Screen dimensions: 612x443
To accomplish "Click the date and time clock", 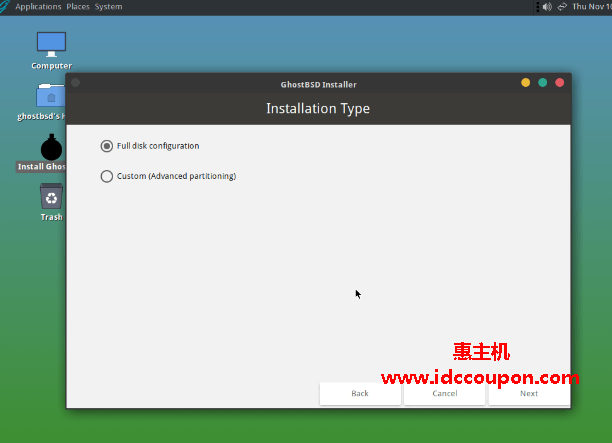I will 592,7.
